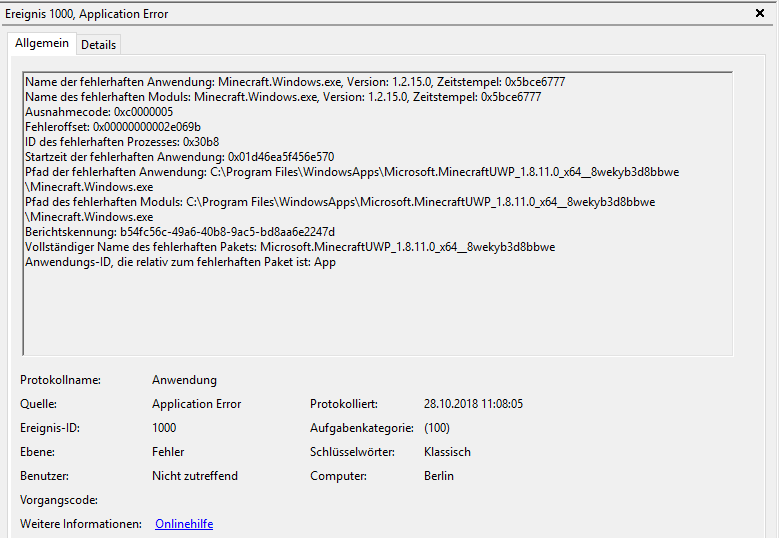Click the Fehleroffset line in description
The height and width of the screenshot is (538, 780).
(113, 127)
